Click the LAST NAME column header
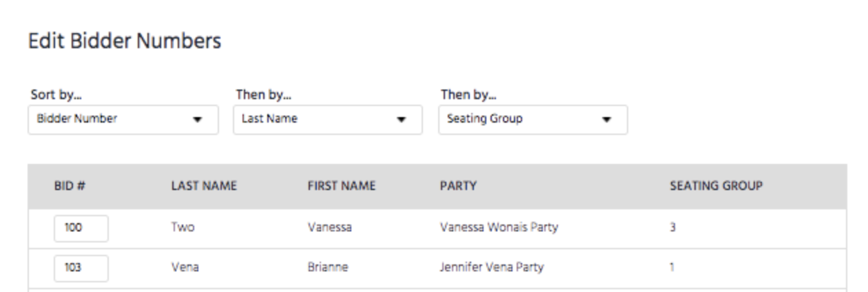 [x=204, y=186]
